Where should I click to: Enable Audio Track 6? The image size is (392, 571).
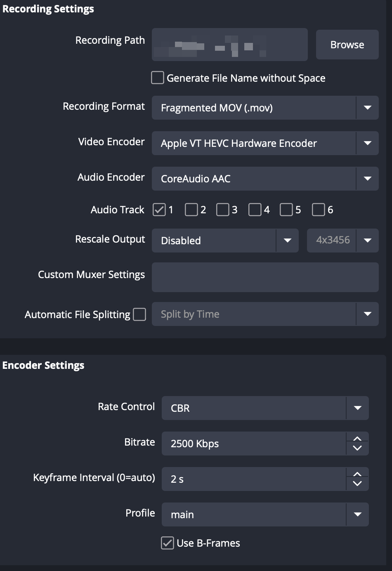319,210
